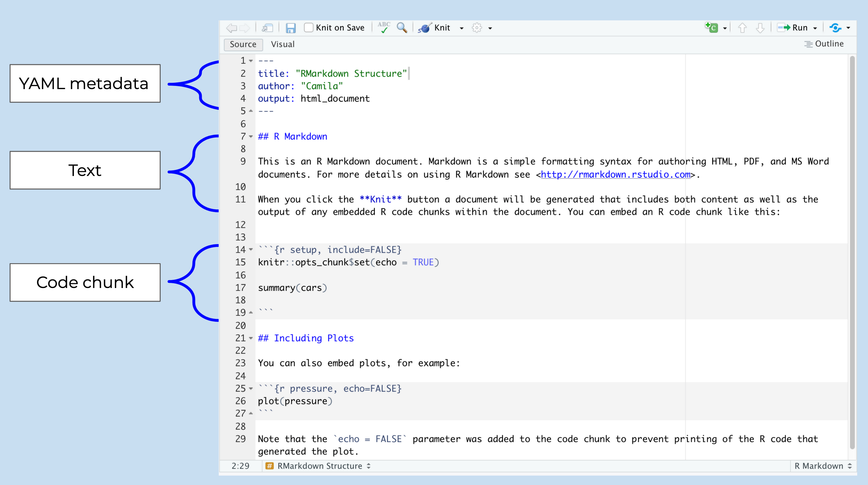Open the Run options dropdown arrow
This screenshot has height=485, width=868.
coord(815,28)
